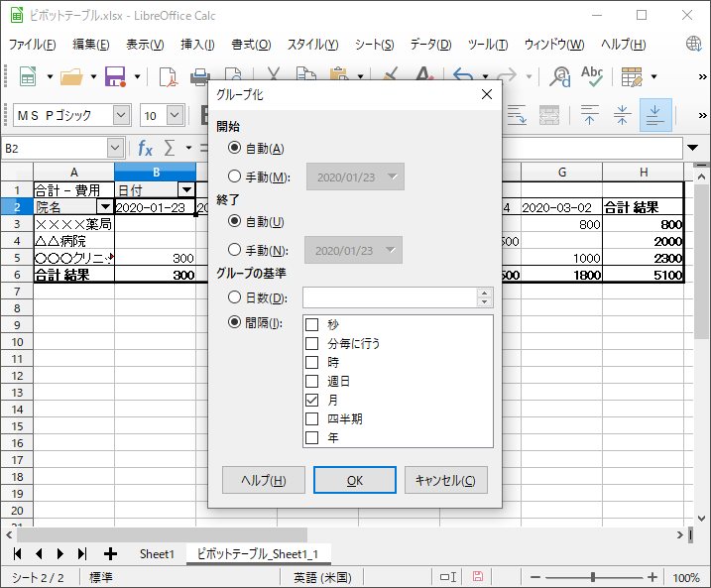Click the Undo arrow icon
Viewport: 711px width, 588px height.
tap(463, 75)
